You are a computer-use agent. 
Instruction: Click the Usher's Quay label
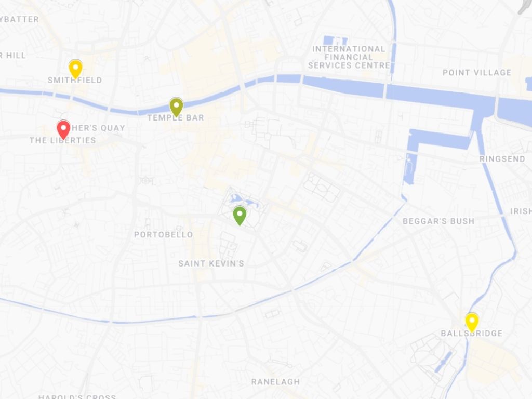click(98, 128)
